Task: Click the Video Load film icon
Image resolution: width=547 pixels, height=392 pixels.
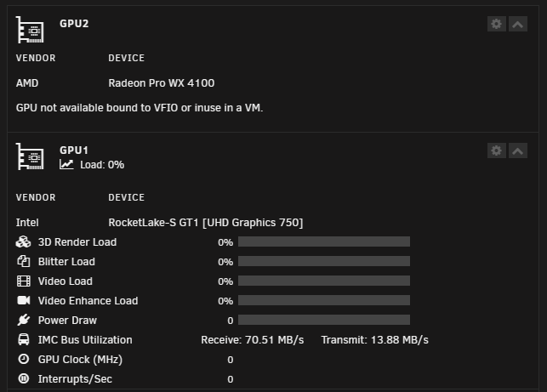Action: [x=23, y=281]
